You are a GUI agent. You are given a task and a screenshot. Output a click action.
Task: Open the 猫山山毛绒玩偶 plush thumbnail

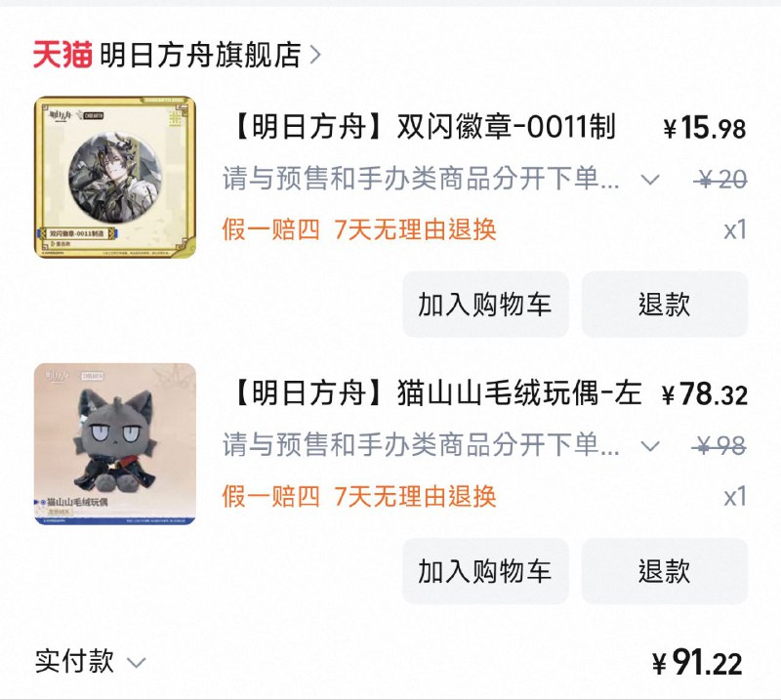click(x=114, y=443)
